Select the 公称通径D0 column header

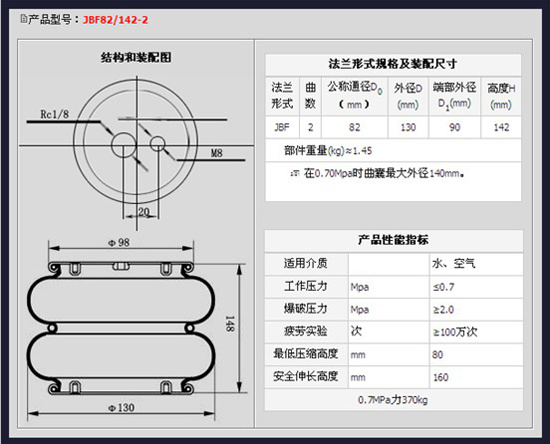355,96
